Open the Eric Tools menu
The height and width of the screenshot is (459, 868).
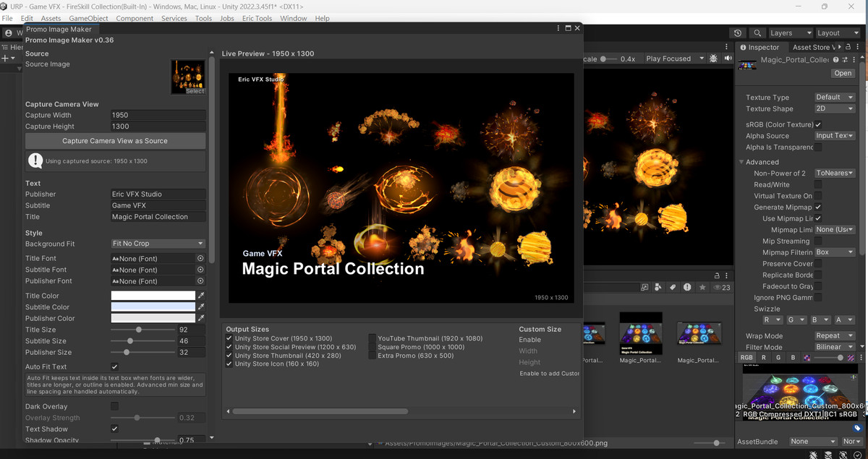point(257,18)
